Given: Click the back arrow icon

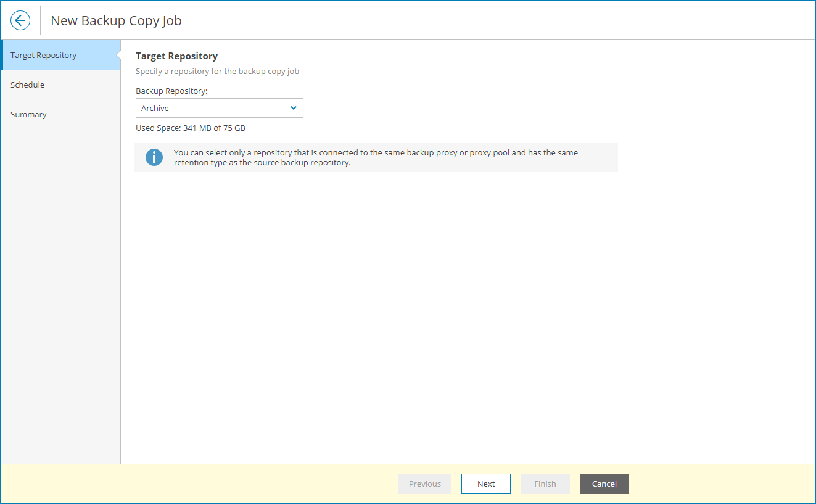Looking at the screenshot, I should (x=20, y=20).
